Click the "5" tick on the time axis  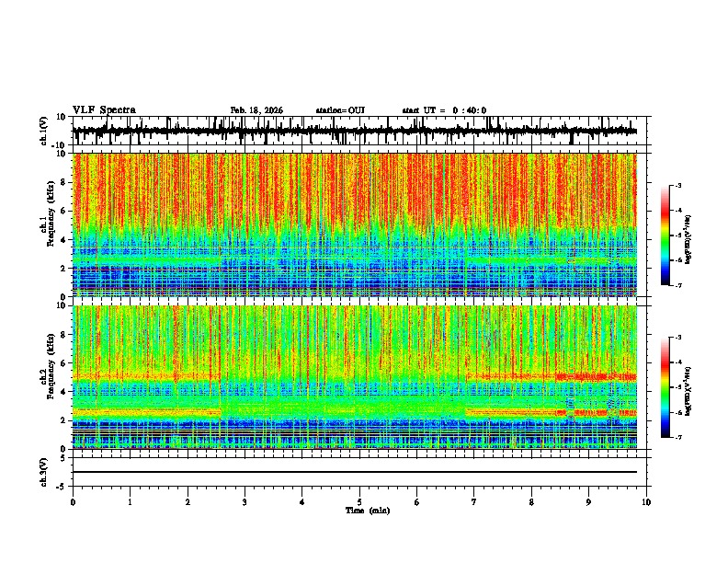[x=359, y=502]
